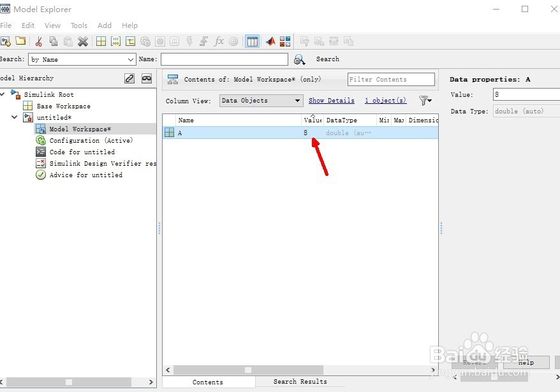Viewport: 560px width, 392px height.
Task: Click the search magnifier icon beside Name field
Action: [x=299, y=59]
